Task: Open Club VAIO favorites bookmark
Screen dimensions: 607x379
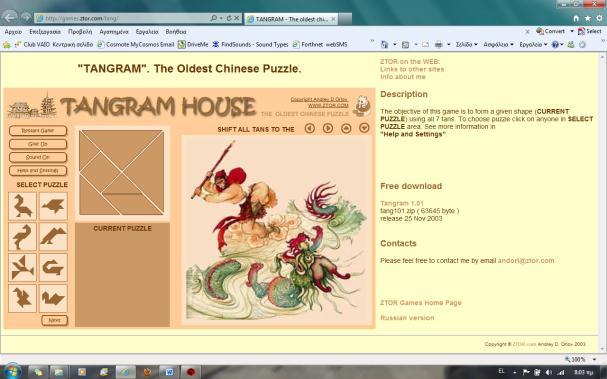Action: [x=54, y=45]
